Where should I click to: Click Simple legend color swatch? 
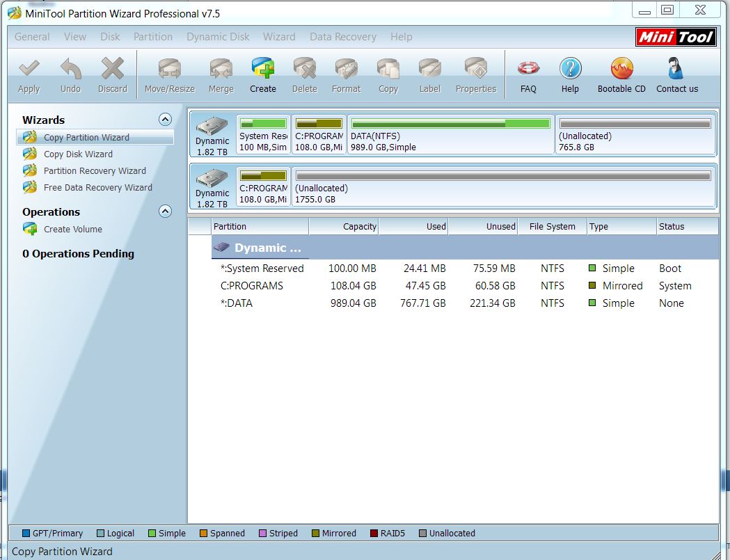[152, 534]
